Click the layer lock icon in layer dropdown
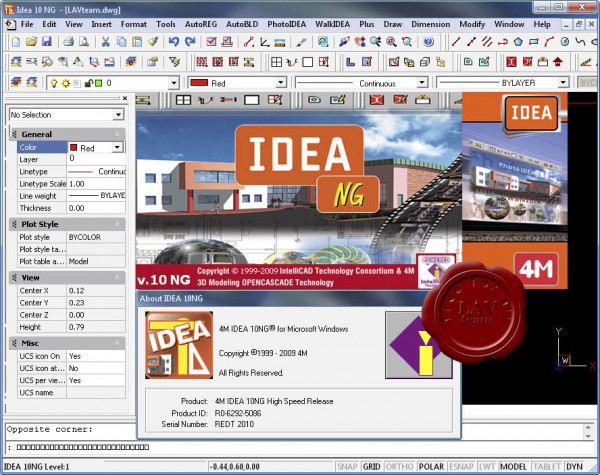The width and height of the screenshot is (600, 475). [x=88, y=83]
